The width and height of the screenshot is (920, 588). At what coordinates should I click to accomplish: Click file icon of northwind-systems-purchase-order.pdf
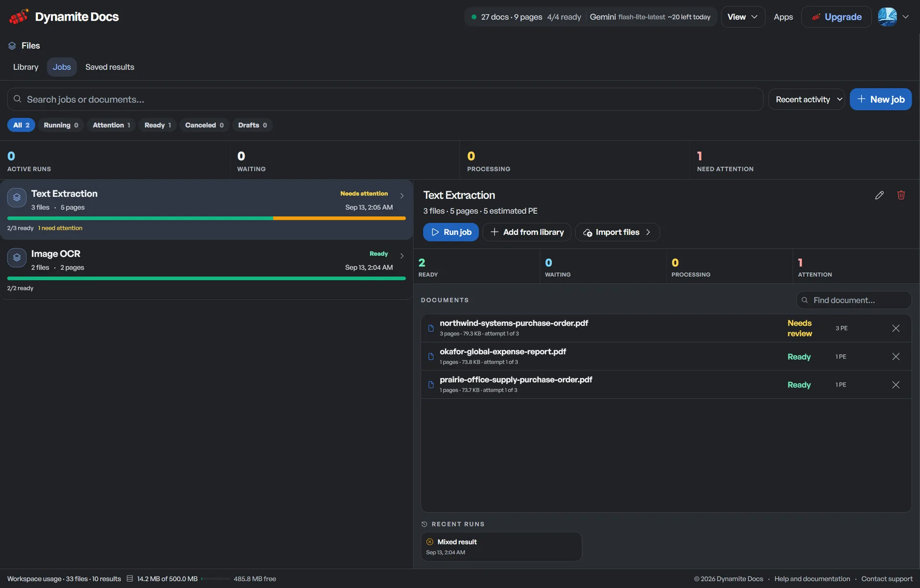(431, 328)
